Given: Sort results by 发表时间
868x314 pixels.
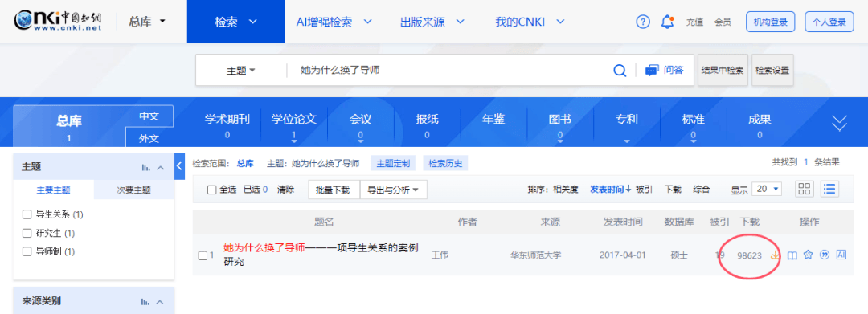Looking at the screenshot, I should click(x=610, y=189).
